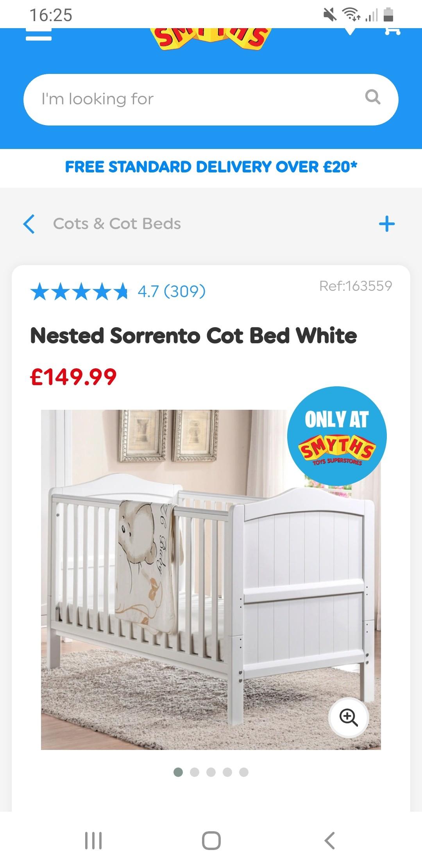Open the 4.7 (309) reviews link

click(172, 291)
